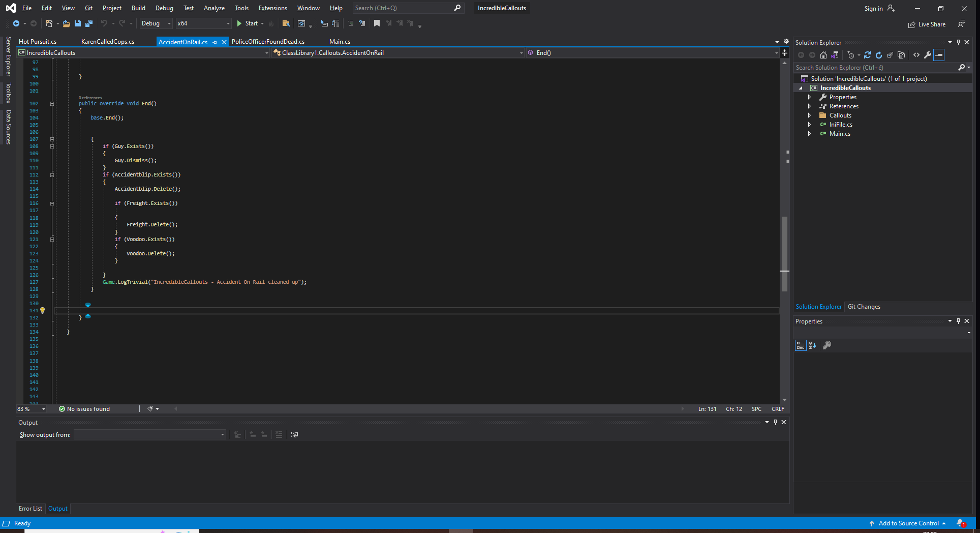Open the Debug configuration dropdown
980x533 pixels.
pos(156,23)
